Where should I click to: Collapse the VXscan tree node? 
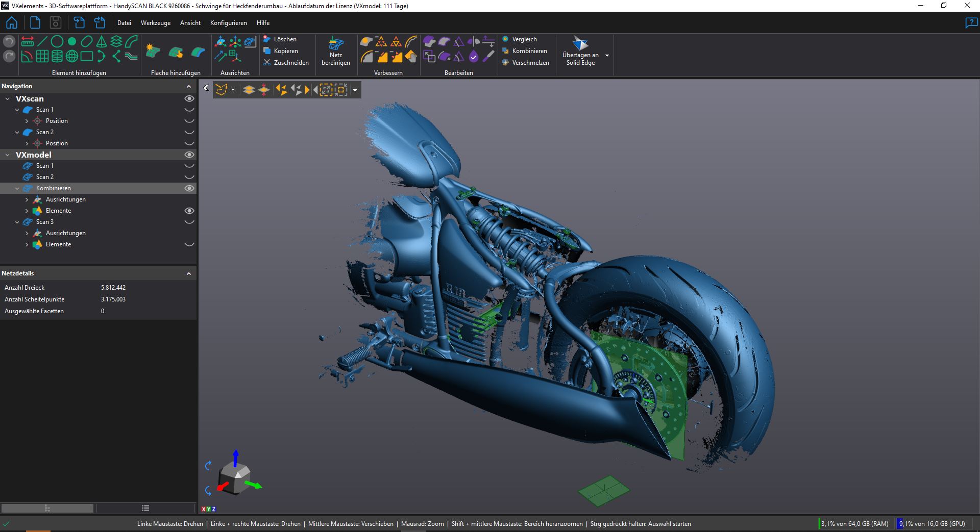tap(7, 98)
